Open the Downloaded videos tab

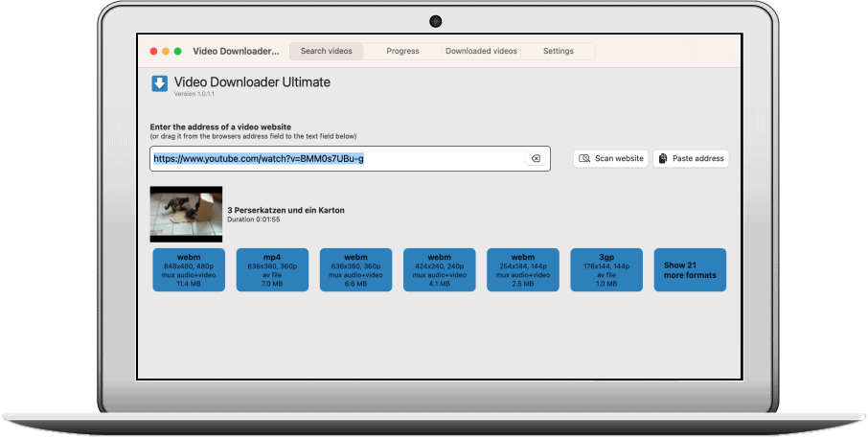click(x=481, y=51)
